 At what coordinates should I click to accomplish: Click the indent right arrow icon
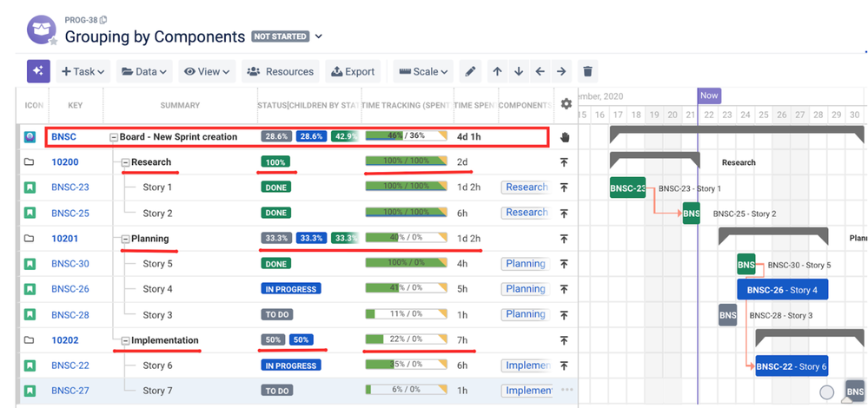[x=561, y=71]
